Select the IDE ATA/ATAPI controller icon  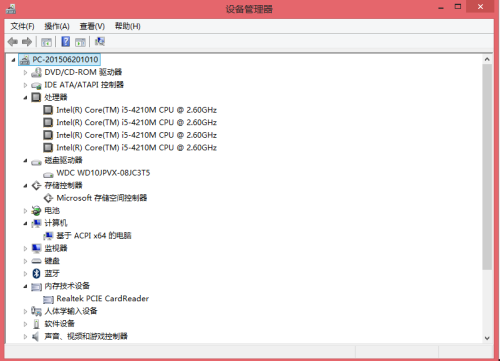click(x=36, y=85)
